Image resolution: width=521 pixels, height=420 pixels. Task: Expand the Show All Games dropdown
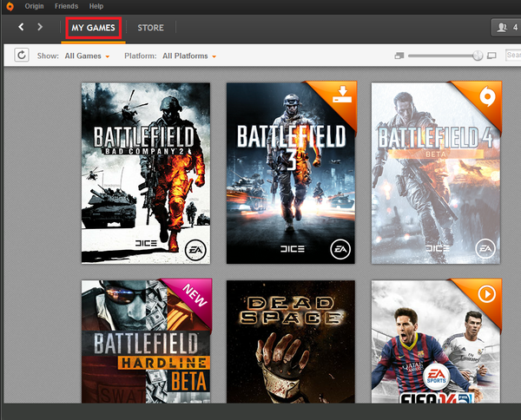click(87, 56)
